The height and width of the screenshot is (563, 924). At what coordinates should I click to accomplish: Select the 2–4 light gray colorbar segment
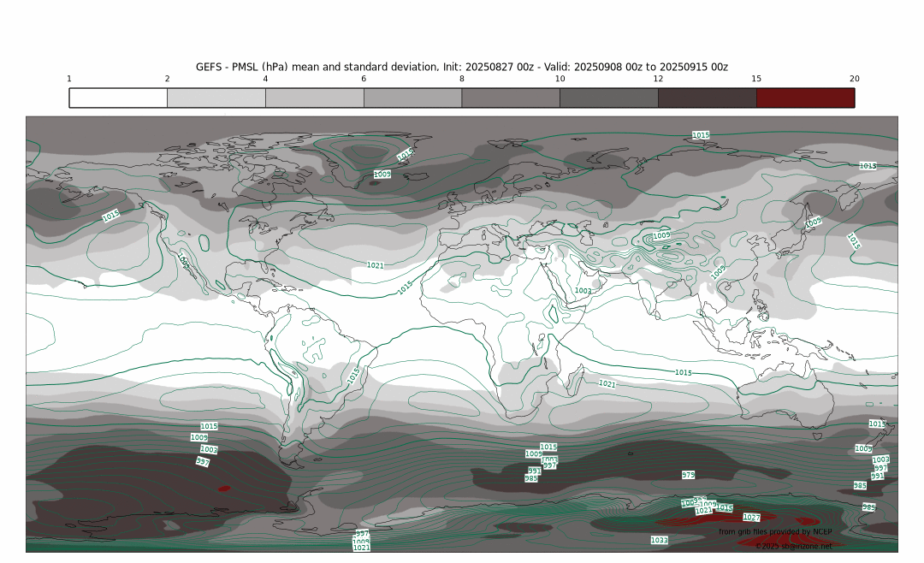[x=216, y=98]
